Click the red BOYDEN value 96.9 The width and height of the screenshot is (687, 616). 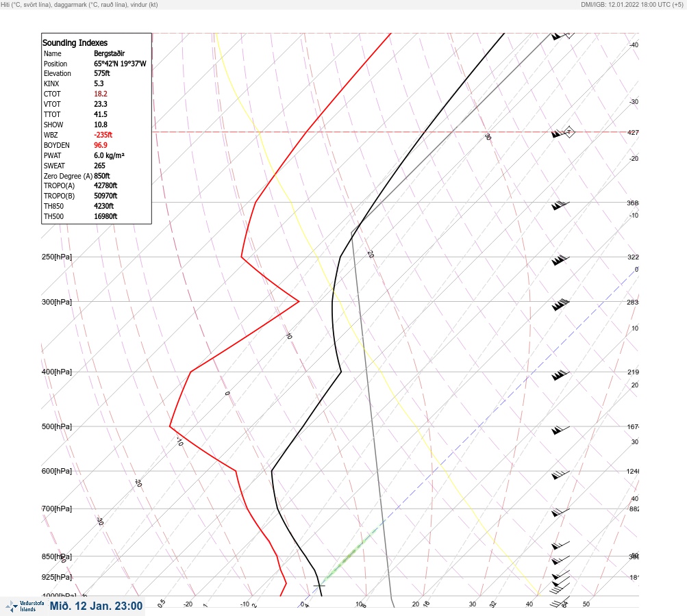pos(101,145)
